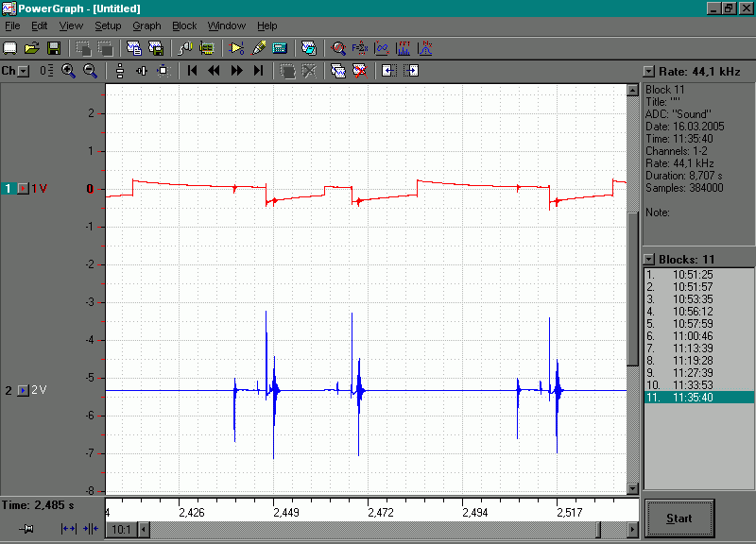Jump to the last block
The height and width of the screenshot is (544, 756).
[259, 71]
